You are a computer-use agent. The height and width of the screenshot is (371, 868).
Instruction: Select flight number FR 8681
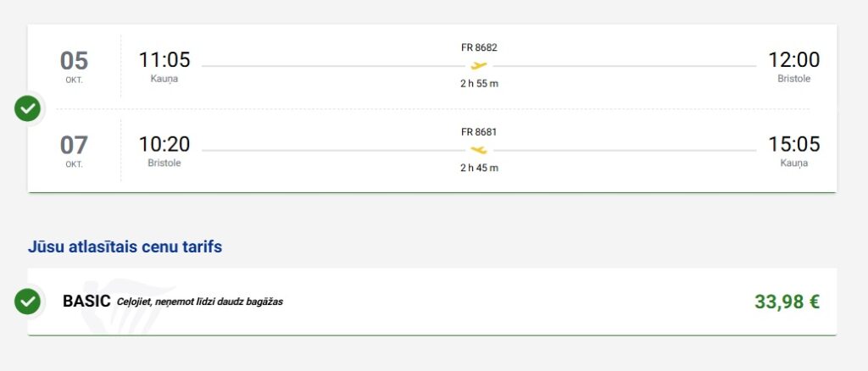pyautogui.click(x=479, y=132)
